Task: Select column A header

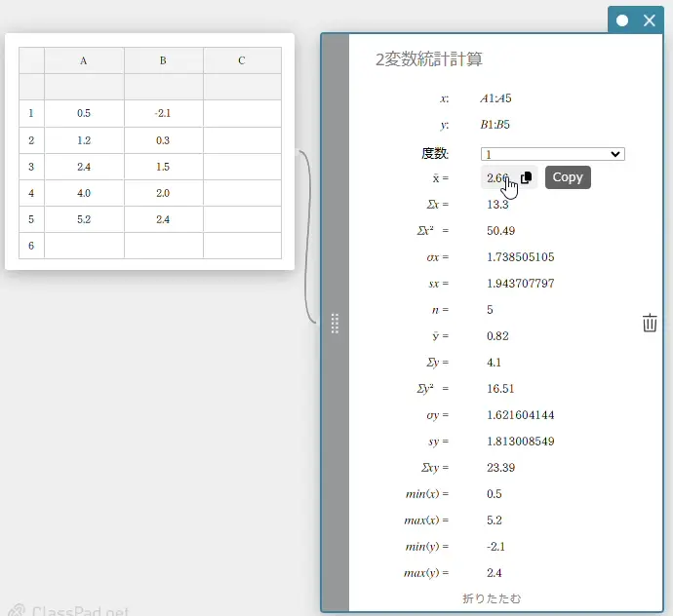Action: (84, 60)
